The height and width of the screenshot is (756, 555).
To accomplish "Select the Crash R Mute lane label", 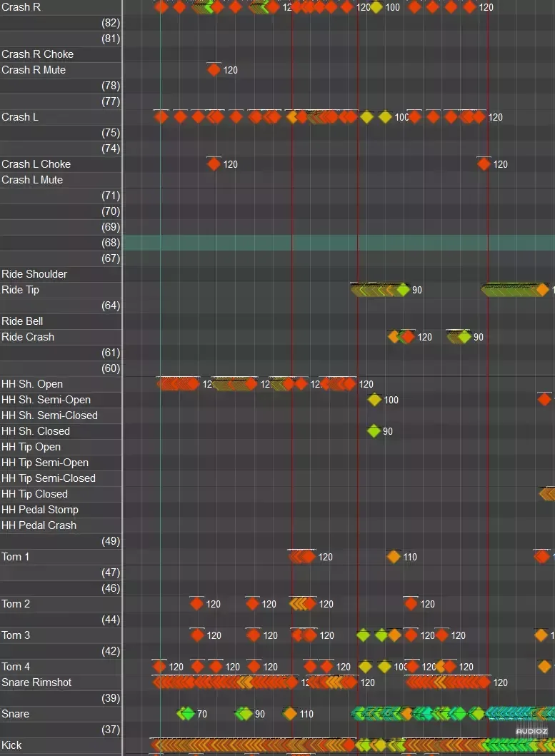I will point(34,70).
